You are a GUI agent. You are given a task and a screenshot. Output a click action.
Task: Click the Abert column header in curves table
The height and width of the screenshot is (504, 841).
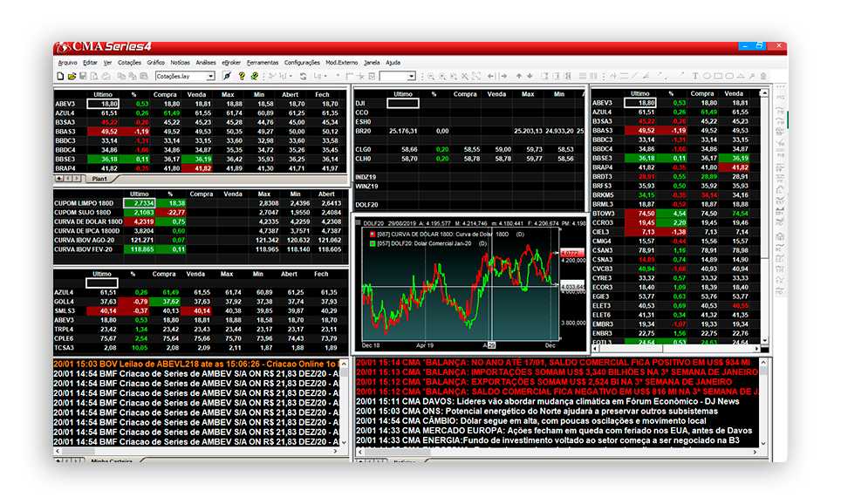[x=326, y=194]
